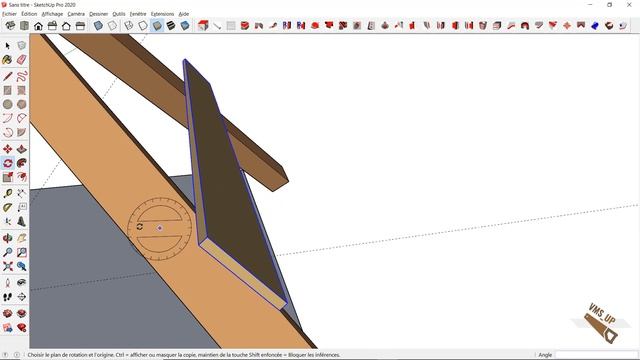
Task: Open the Caméra menu
Action: coord(76,14)
